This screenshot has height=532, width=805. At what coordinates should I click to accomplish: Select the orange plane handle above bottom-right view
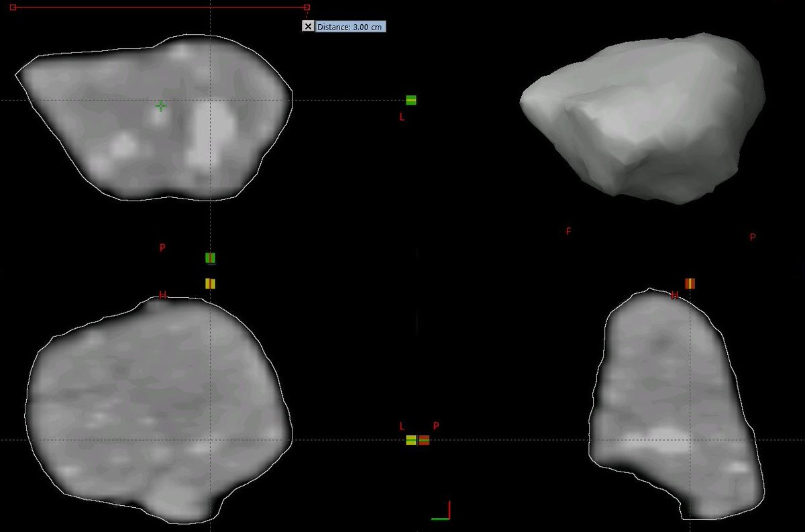click(x=690, y=283)
